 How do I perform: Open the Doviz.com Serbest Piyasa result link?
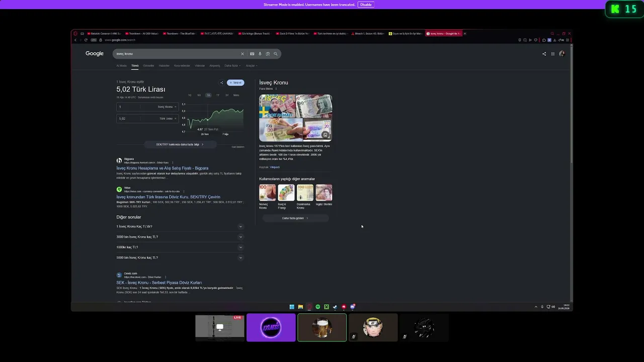(159, 283)
